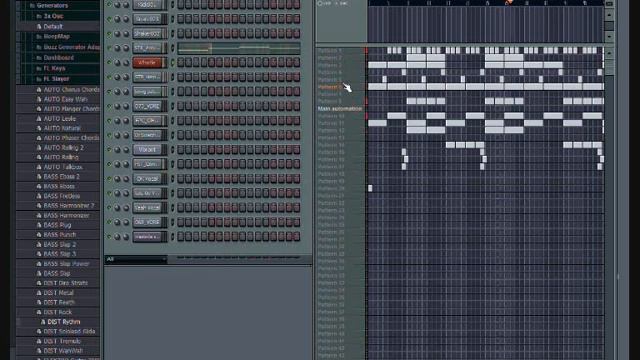The width and height of the screenshot is (640, 360).
Task: Open the BASS Harmonizer 7 preset
Action: [69, 205]
